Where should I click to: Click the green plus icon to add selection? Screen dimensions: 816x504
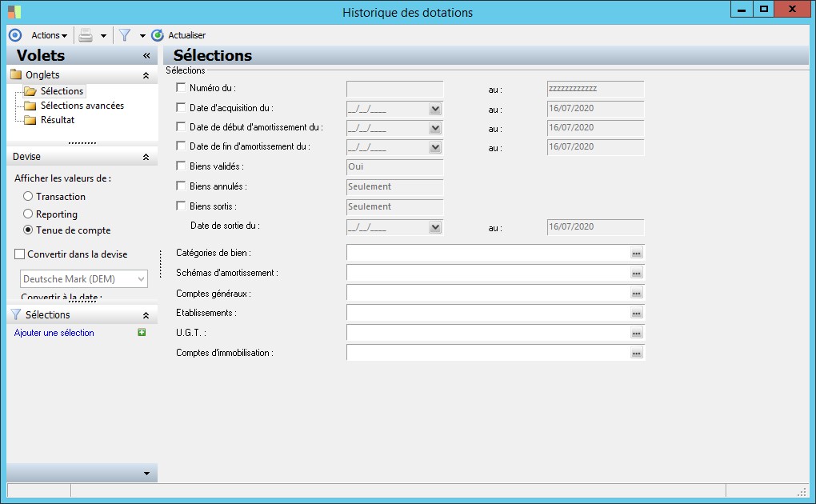pos(142,332)
